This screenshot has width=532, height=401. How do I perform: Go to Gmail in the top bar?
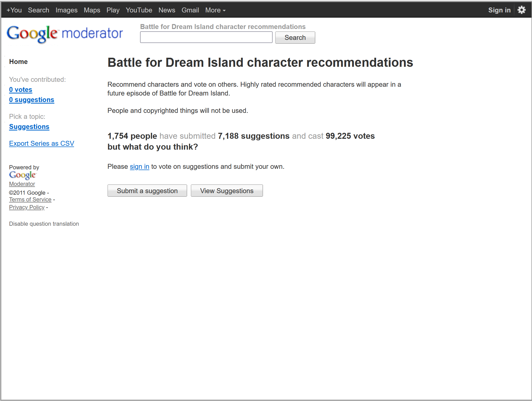(190, 10)
